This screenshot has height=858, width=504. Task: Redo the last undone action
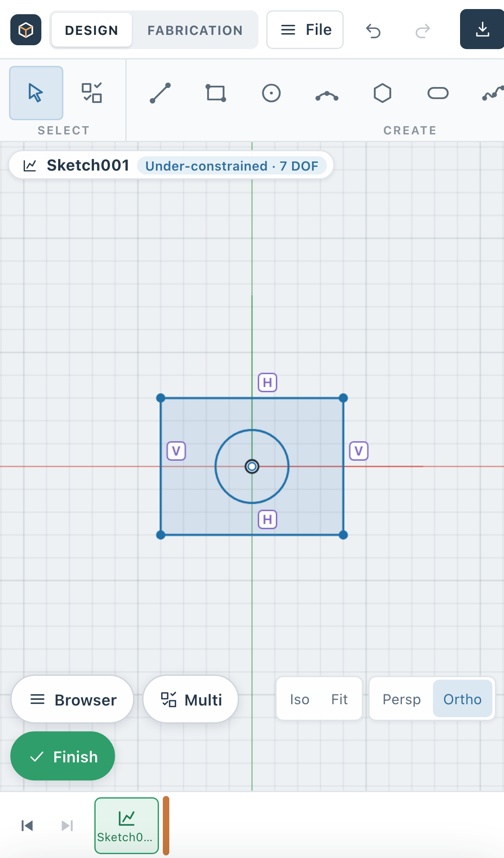pyautogui.click(x=423, y=31)
